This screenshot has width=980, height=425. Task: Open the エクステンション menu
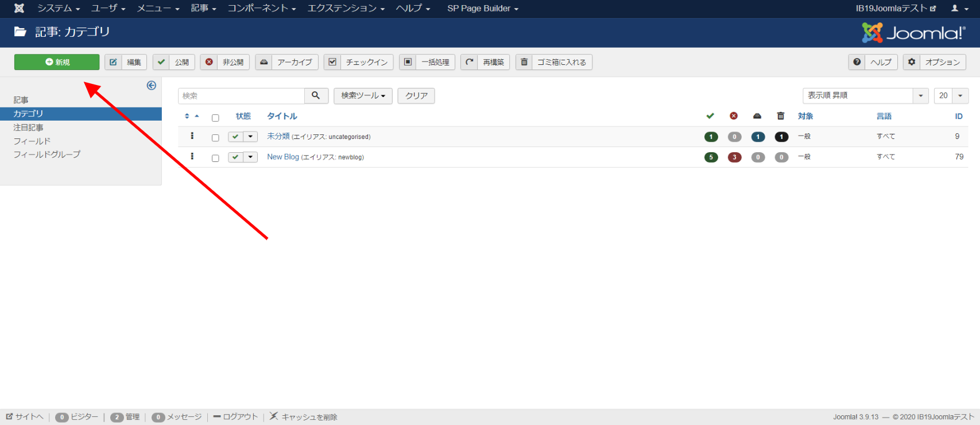coord(346,8)
